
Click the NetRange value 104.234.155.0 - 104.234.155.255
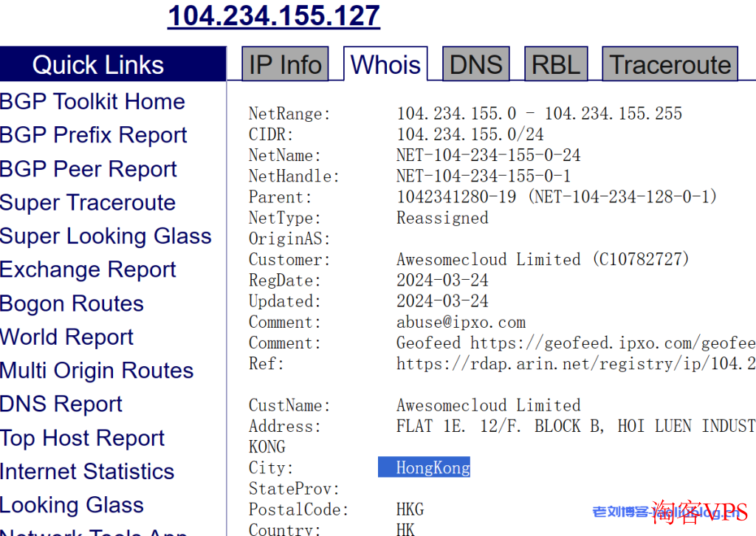coord(540,113)
